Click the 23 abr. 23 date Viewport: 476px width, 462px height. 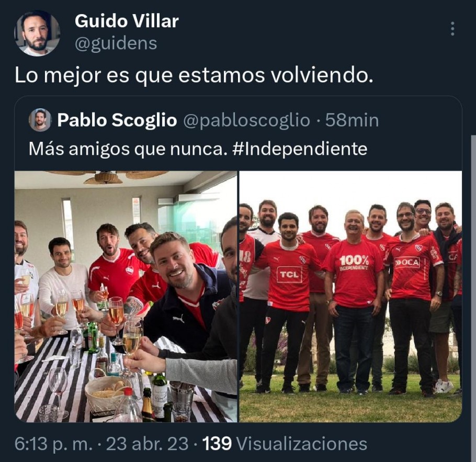[147, 444]
